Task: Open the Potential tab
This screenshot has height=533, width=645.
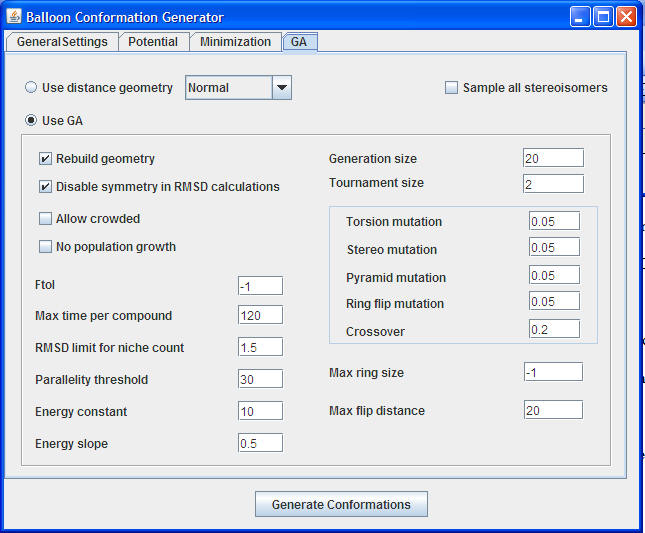Action: [154, 42]
